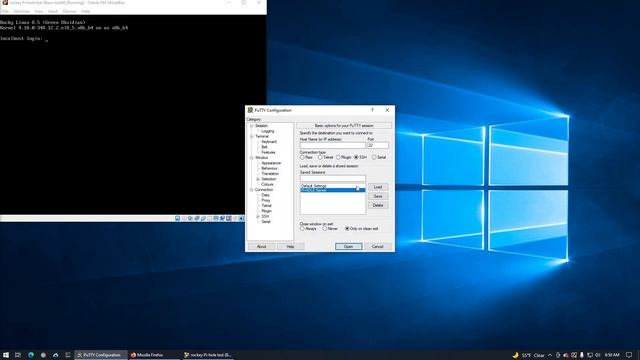640x360 pixels.
Task: Click the About button in PuTTY
Action: coord(262,247)
